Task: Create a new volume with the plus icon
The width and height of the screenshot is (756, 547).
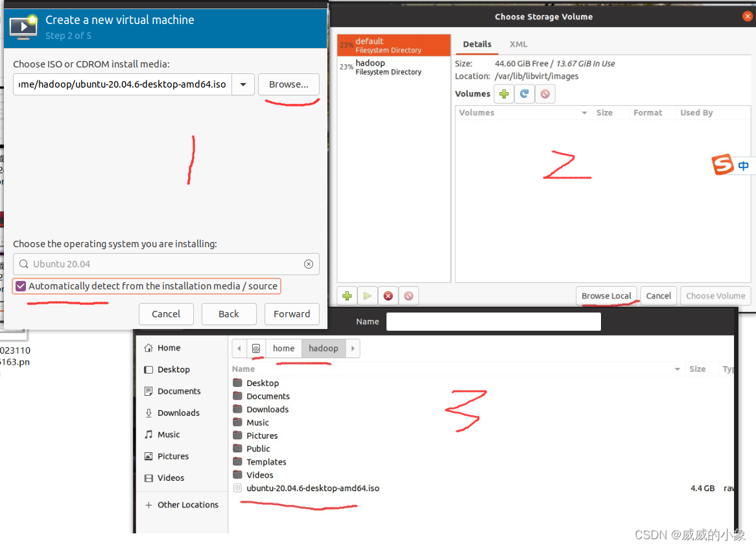Action: [504, 93]
